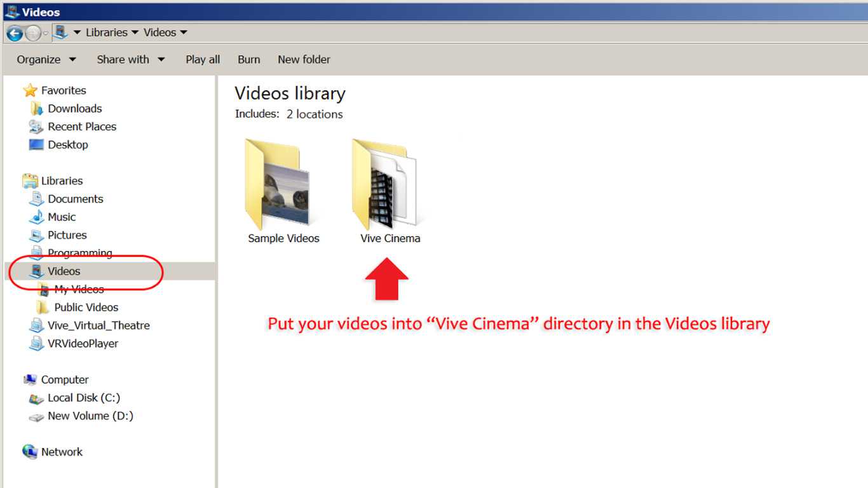Open New Volume (D:)
The height and width of the screenshot is (488, 868).
90,416
